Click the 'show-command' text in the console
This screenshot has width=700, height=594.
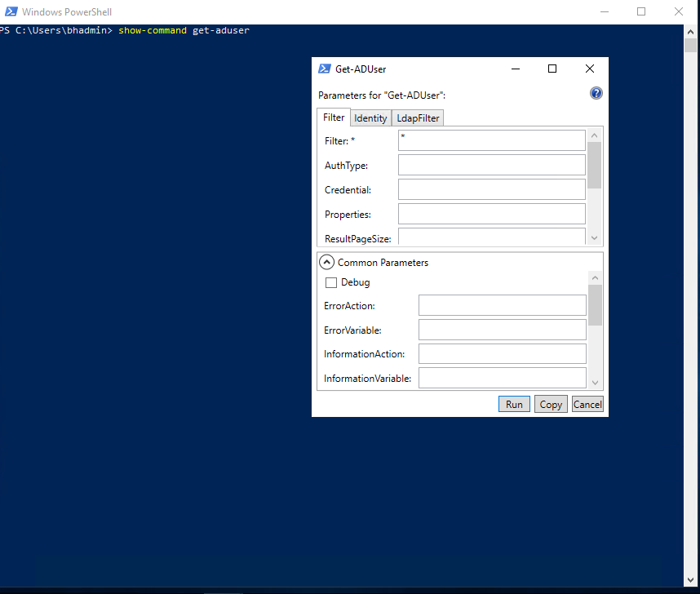coord(153,30)
